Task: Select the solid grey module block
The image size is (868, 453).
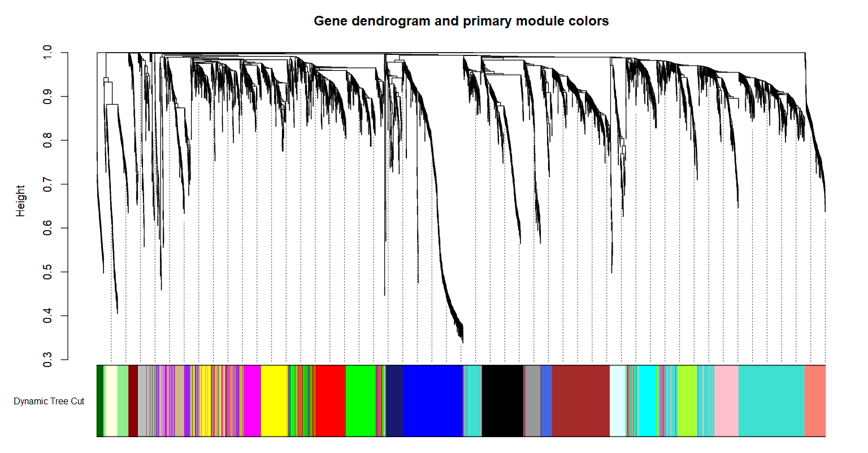Action: 532,400
